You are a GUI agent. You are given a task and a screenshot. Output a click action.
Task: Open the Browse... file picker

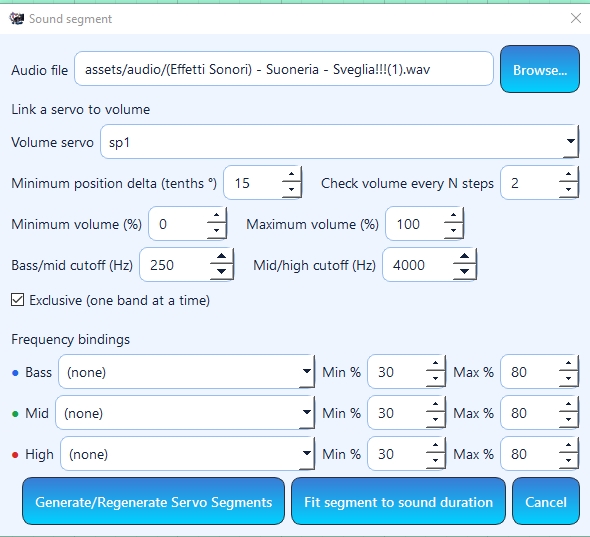[540, 69]
